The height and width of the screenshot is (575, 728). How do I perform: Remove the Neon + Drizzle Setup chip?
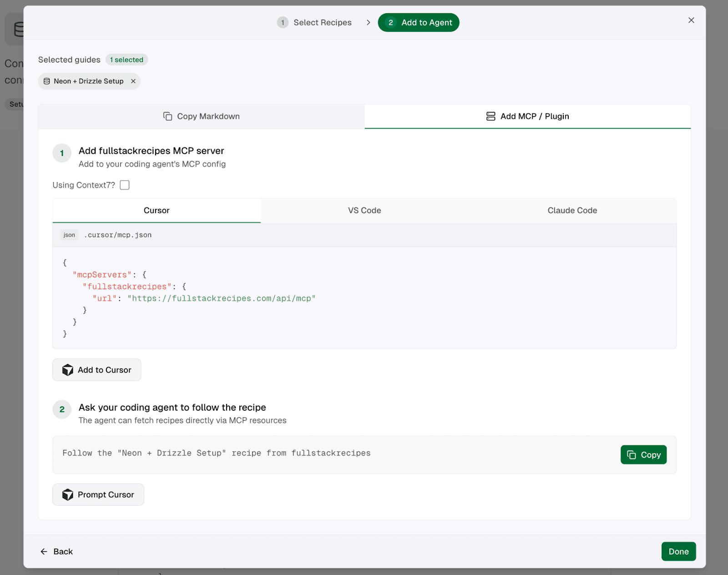coord(133,81)
